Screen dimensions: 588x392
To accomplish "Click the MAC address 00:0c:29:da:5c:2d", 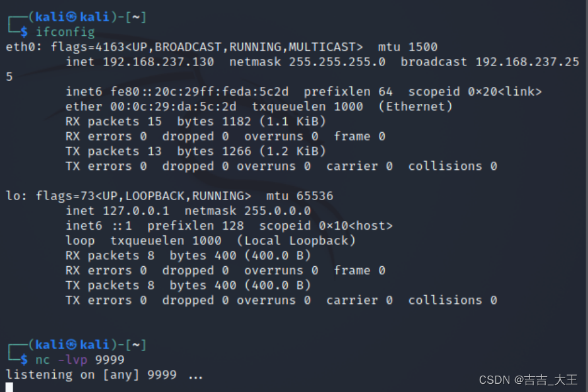I will coord(173,107).
